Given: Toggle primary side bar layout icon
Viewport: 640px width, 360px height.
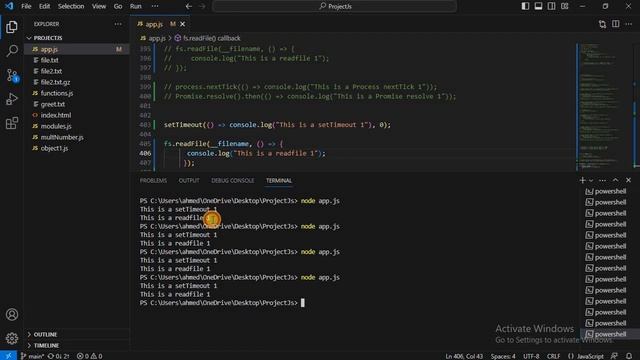Looking at the screenshot, I should click(525, 6).
